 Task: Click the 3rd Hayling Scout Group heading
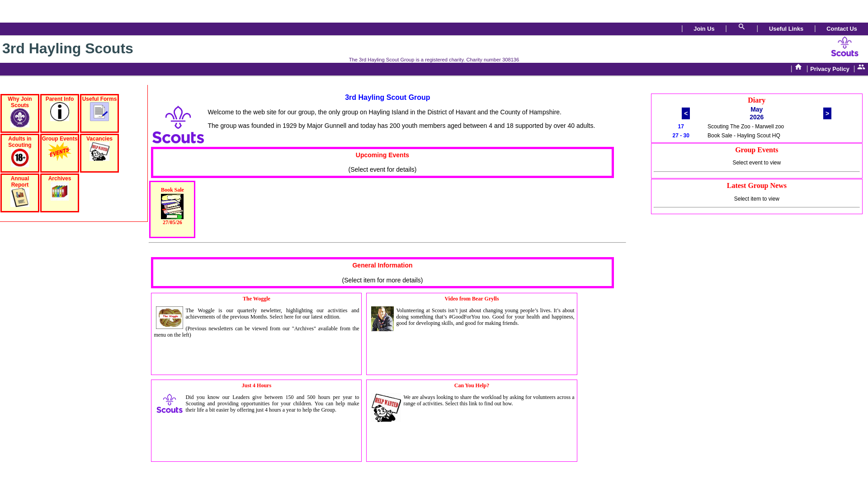tap(387, 98)
